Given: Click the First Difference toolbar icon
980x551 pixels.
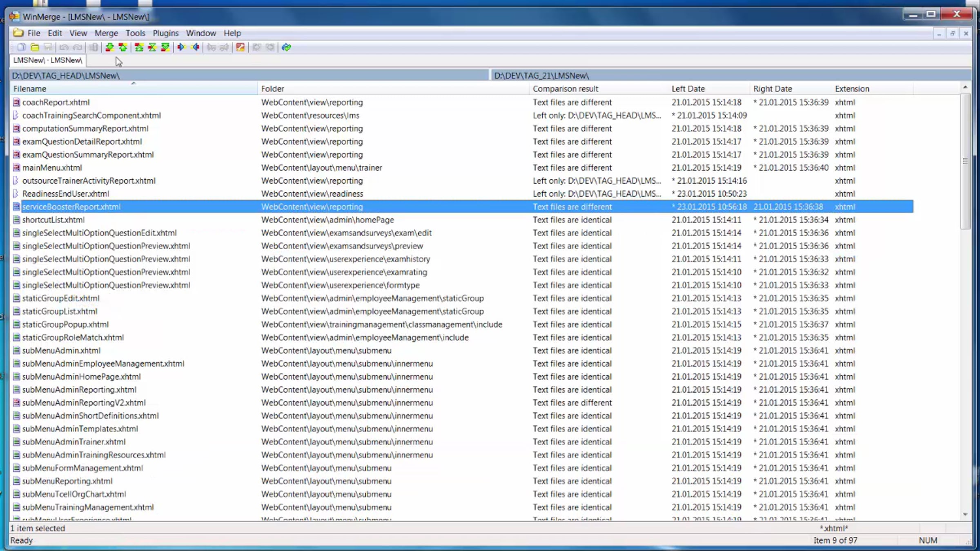Looking at the screenshot, I should (139, 47).
